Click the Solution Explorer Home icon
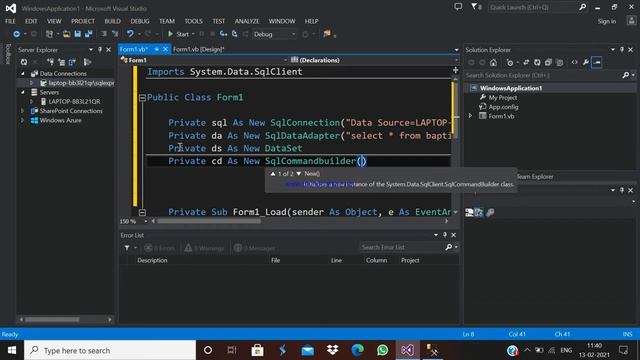Screen dimensions: 640x360 pyautogui.click(x=493, y=62)
